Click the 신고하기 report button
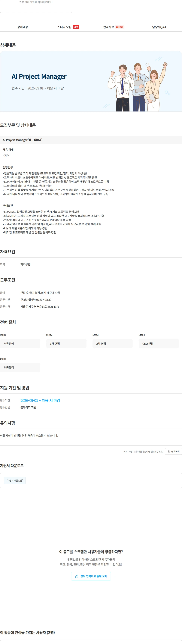182x644 pixels. click(x=173, y=451)
